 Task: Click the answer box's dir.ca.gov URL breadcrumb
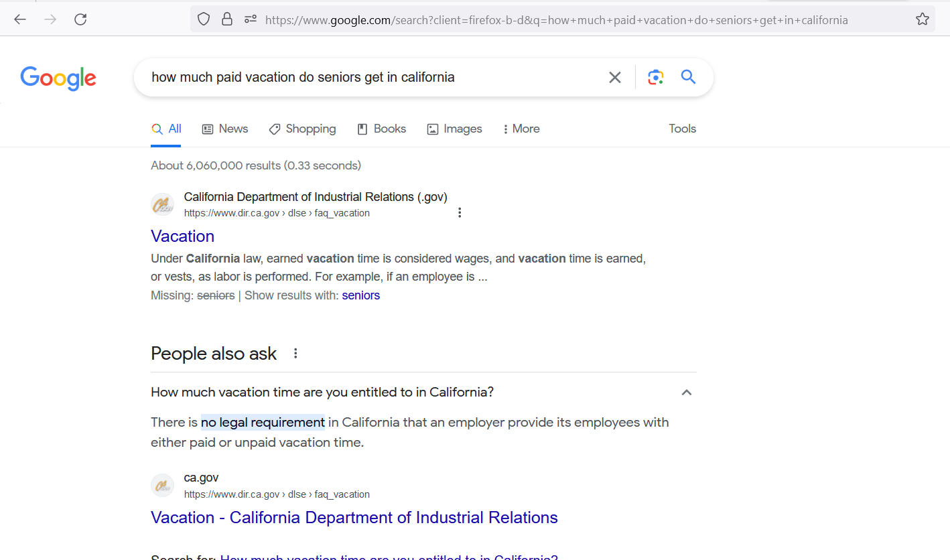pos(277,494)
